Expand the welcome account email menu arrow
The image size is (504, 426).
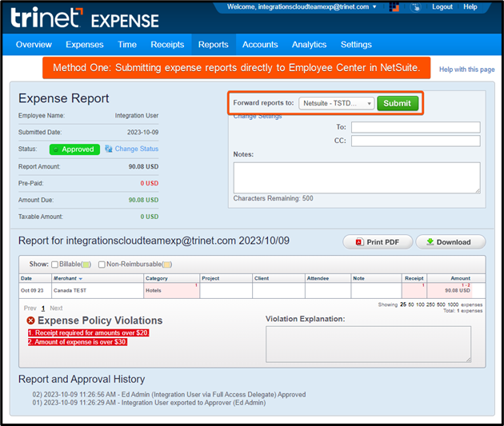point(374,6)
